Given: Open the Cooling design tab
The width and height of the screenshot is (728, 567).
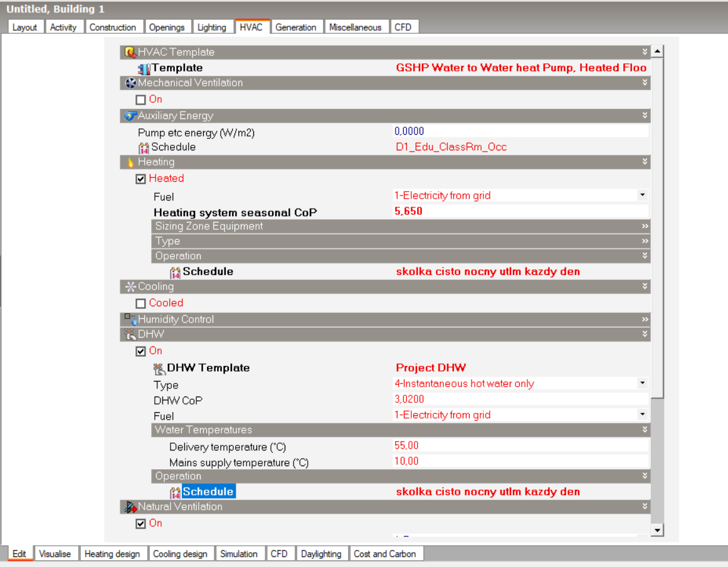Looking at the screenshot, I should click(181, 554).
